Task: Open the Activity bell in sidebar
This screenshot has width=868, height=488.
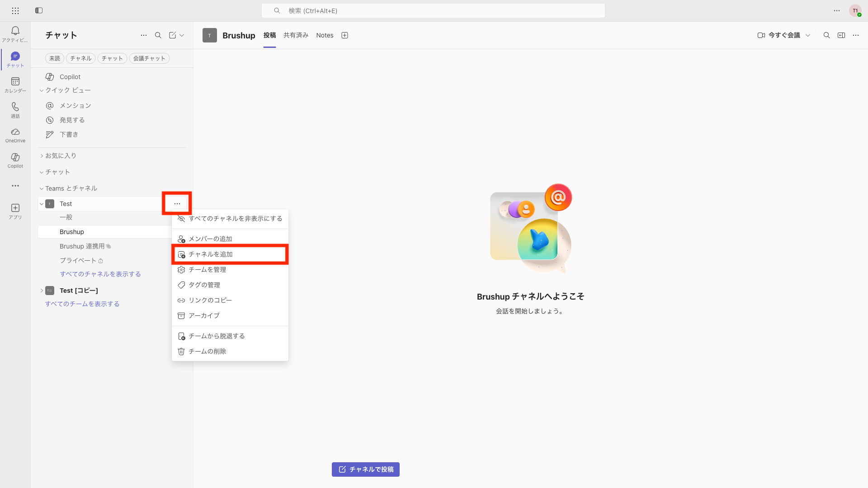Action: 15,34
